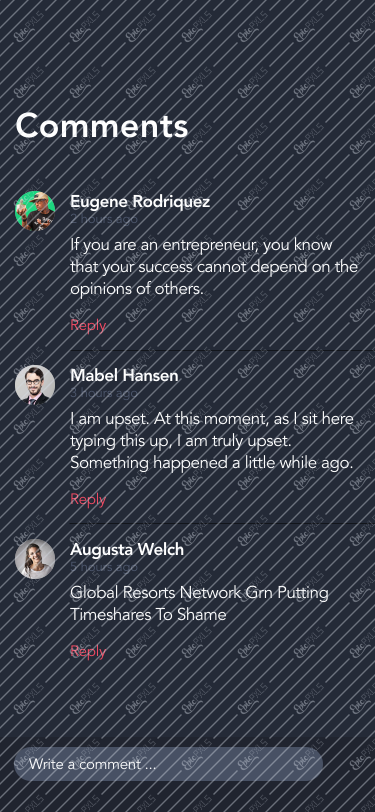Click the Augusta Welch username
Screen dimensions: 375x812
tap(127, 549)
